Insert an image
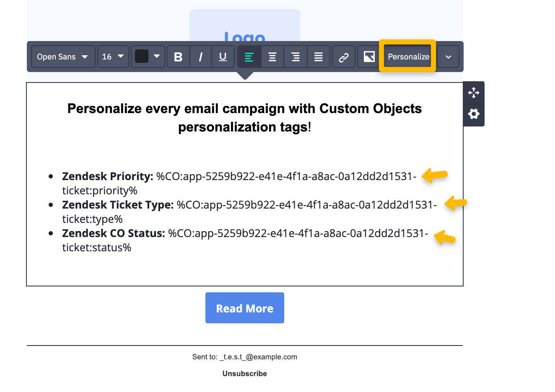Screen dimensions: 555x392 click(x=369, y=57)
